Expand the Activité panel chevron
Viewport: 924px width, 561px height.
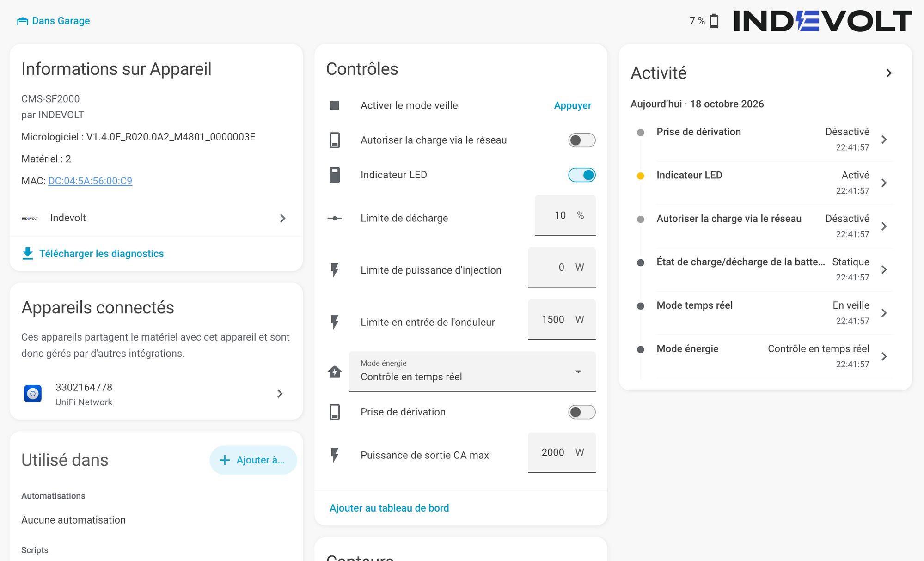click(889, 73)
